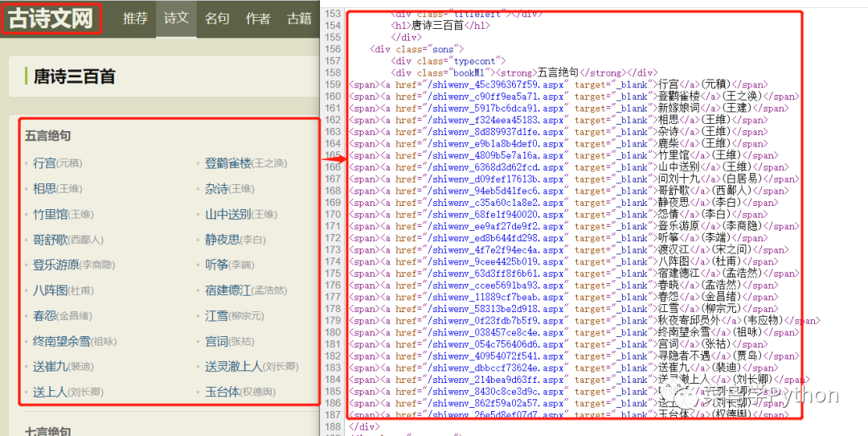Viewport: 868px width, 436px height.
Task: Open poem 玉台体 in the webpage list
Action: tap(223, 393)
